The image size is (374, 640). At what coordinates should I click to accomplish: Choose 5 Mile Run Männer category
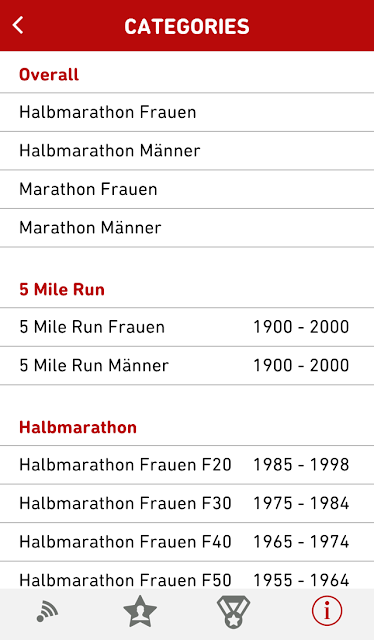[187, 365]
